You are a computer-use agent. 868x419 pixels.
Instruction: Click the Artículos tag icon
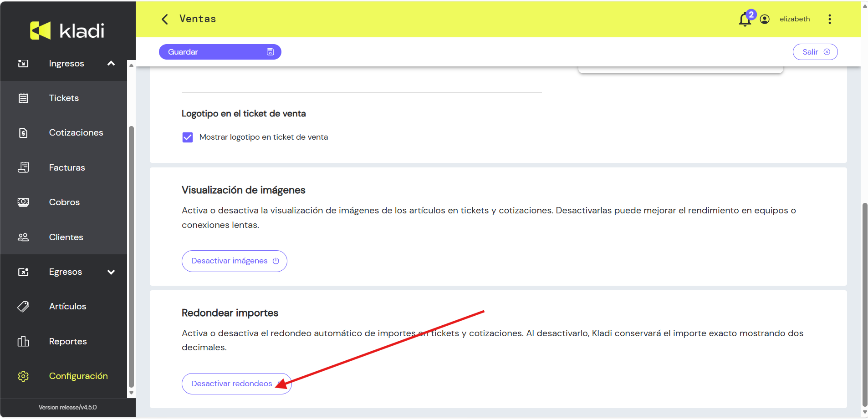pos(23,307)
